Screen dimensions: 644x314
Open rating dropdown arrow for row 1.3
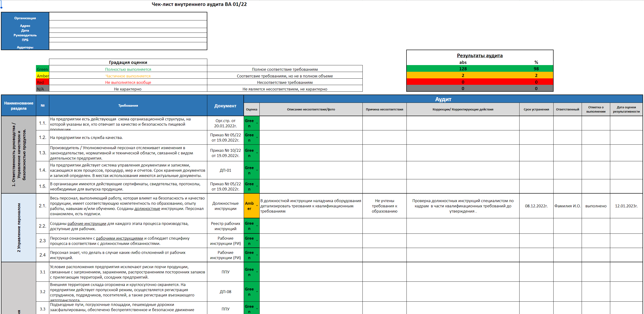click(x=257, y=153)
